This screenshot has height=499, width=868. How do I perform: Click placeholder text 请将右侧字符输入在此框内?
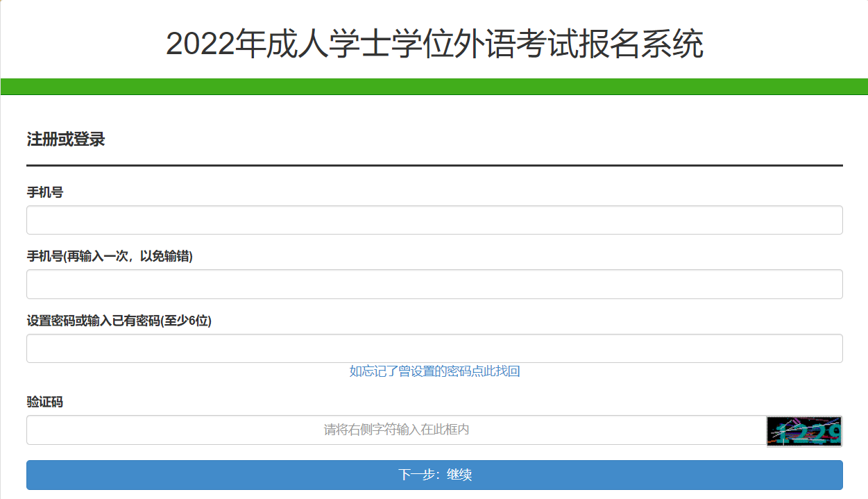[396, 430]
